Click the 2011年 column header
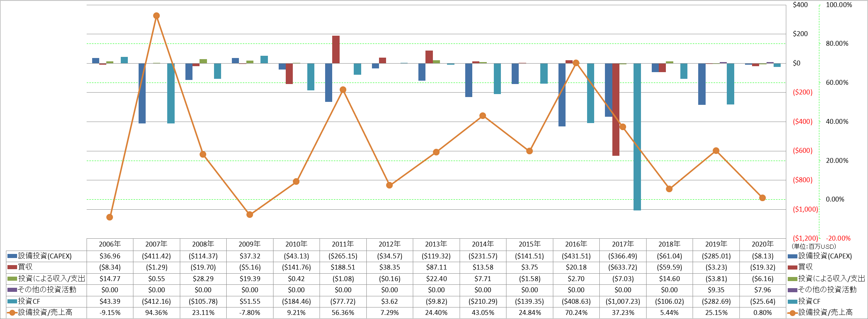Image resolution: width=868 pixels, height=319 pixels. coord(343,244)
